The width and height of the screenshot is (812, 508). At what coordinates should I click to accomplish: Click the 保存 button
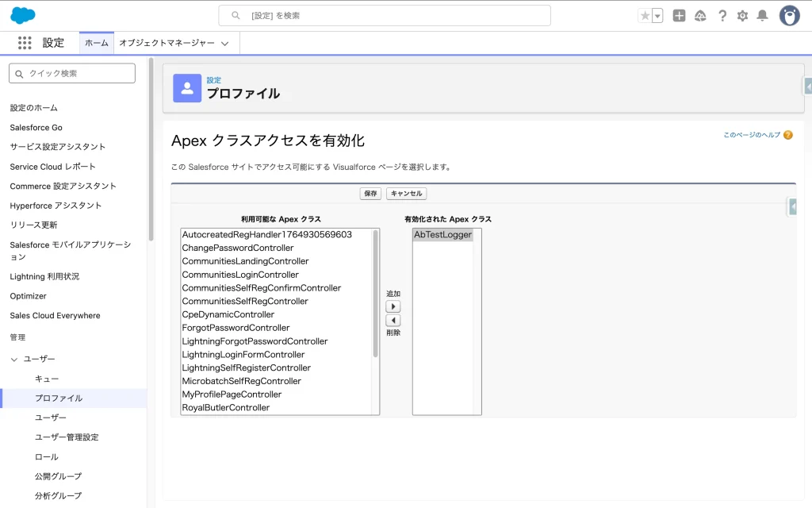click(370, 194)
